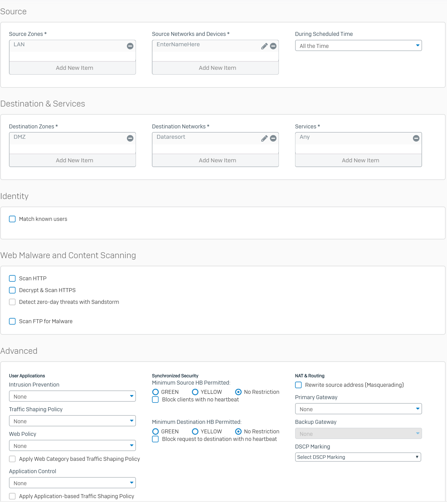Enable Decrypt & Scan HTTPS

click(12, 290)
